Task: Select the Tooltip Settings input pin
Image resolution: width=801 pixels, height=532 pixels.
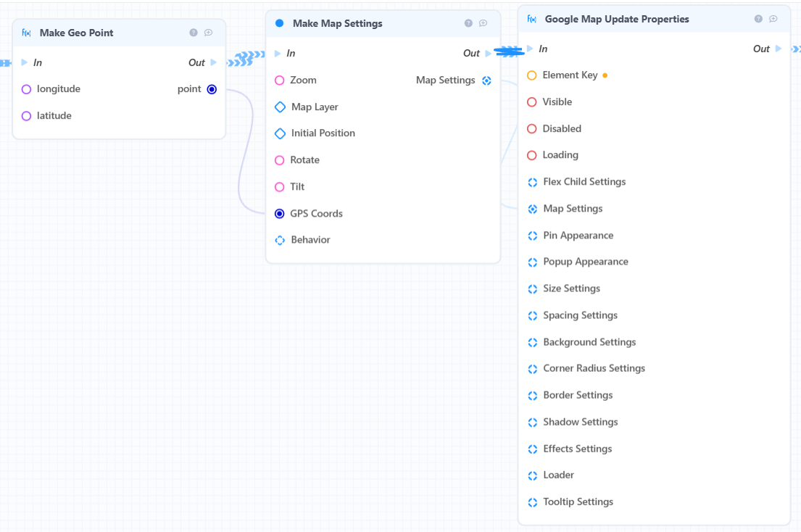Action: (532, 502)
